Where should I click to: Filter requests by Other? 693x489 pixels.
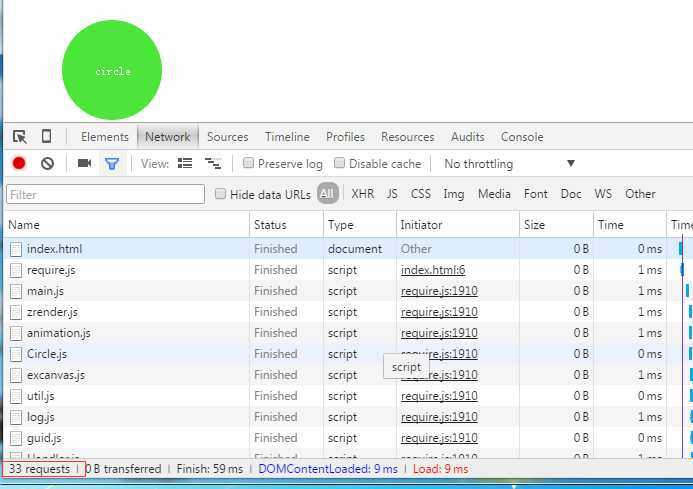click(x=640, y=194)
